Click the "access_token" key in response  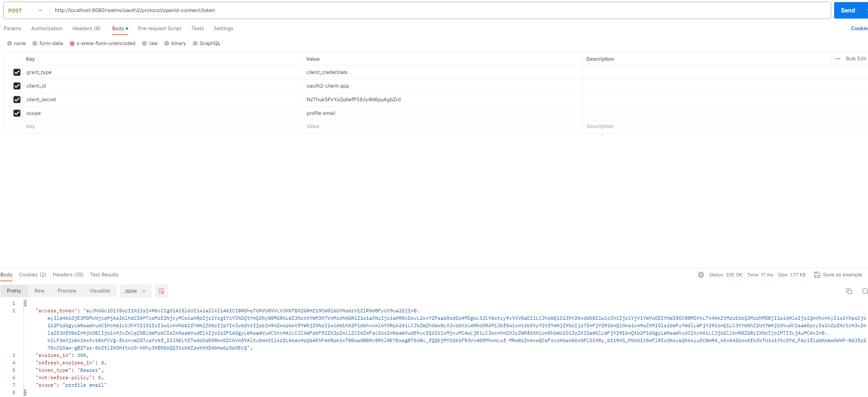tap(56, 311)
